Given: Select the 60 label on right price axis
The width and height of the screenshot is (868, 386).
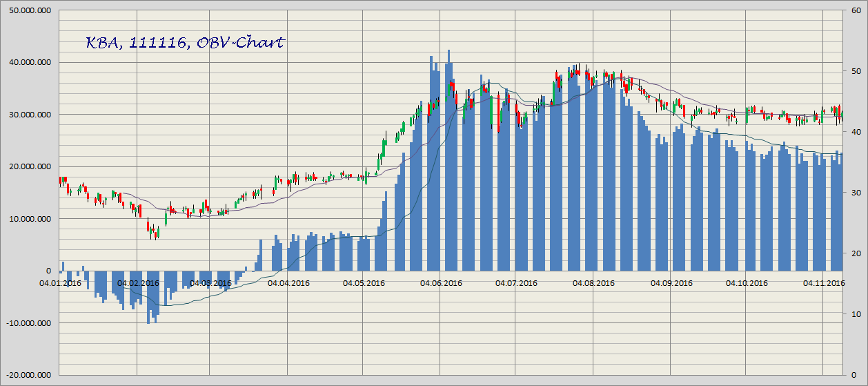Looking at the screenshot, I should [854, 10].
